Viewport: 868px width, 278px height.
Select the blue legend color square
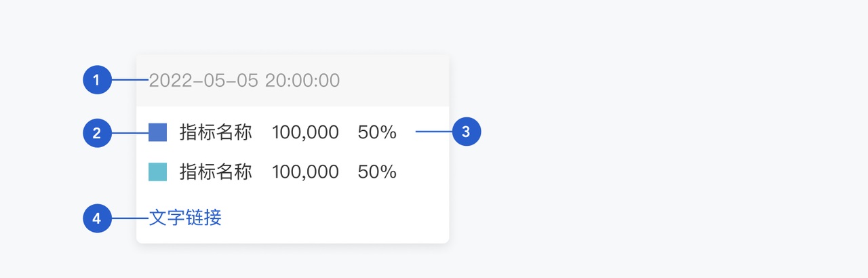(158, 132)
